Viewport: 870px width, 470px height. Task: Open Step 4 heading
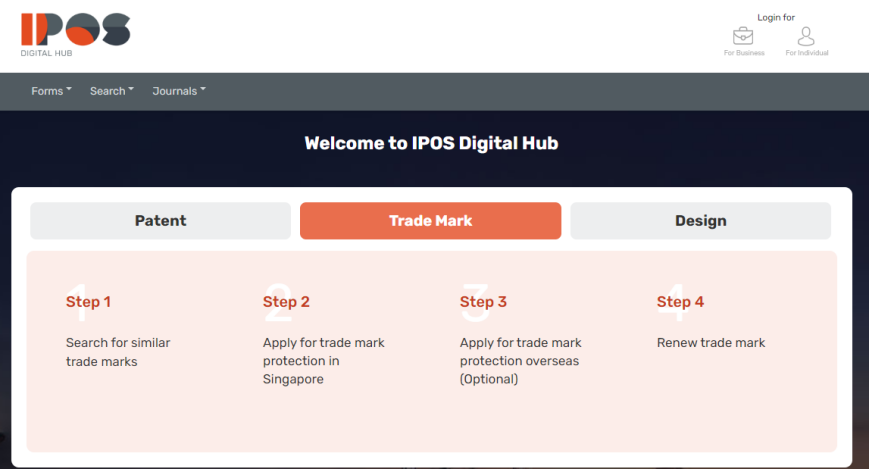pos(680,302)
